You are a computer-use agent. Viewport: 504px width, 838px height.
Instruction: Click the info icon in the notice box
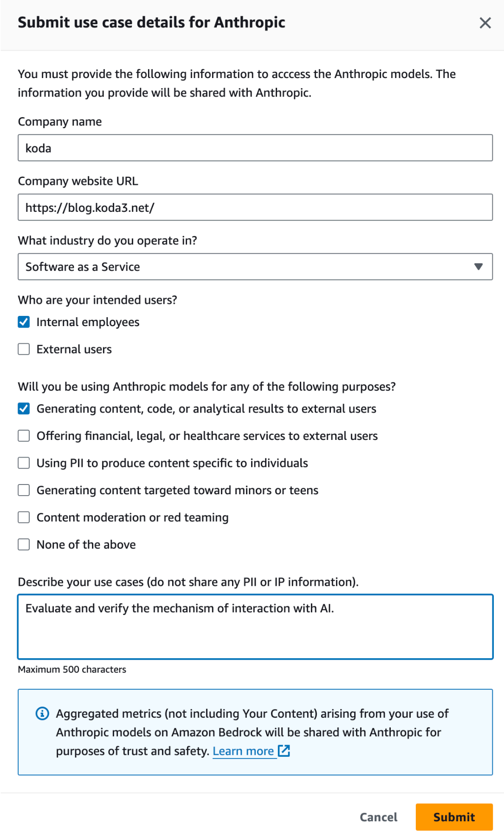pyautogui.click(x=43, y=714)
